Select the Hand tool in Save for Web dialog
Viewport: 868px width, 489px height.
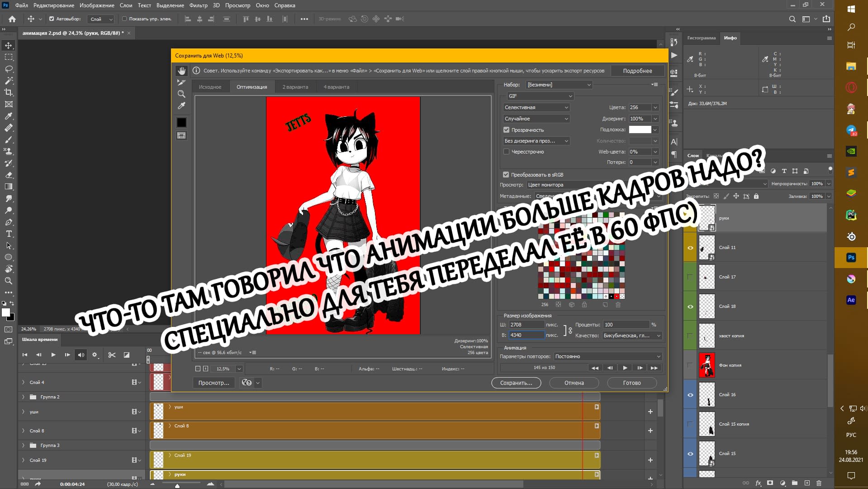[181, 71]
